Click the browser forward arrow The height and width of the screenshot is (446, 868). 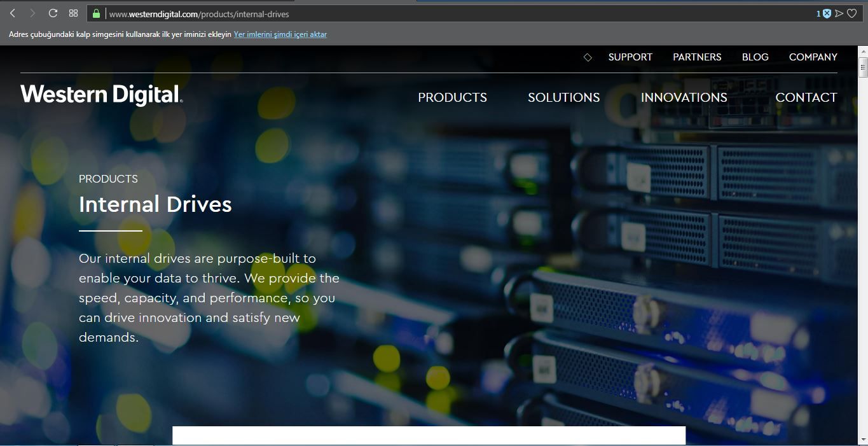[x=32, y=13]
